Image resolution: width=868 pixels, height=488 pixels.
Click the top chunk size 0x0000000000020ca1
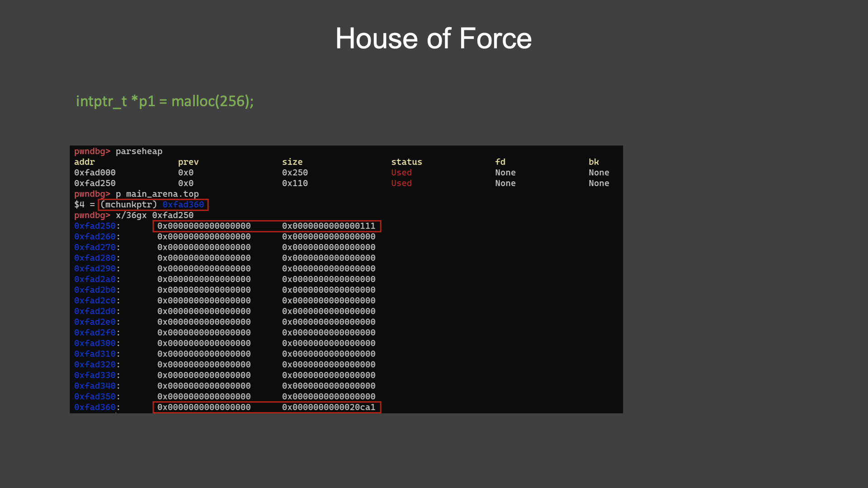pyautogui.click(x=329, y=407)
